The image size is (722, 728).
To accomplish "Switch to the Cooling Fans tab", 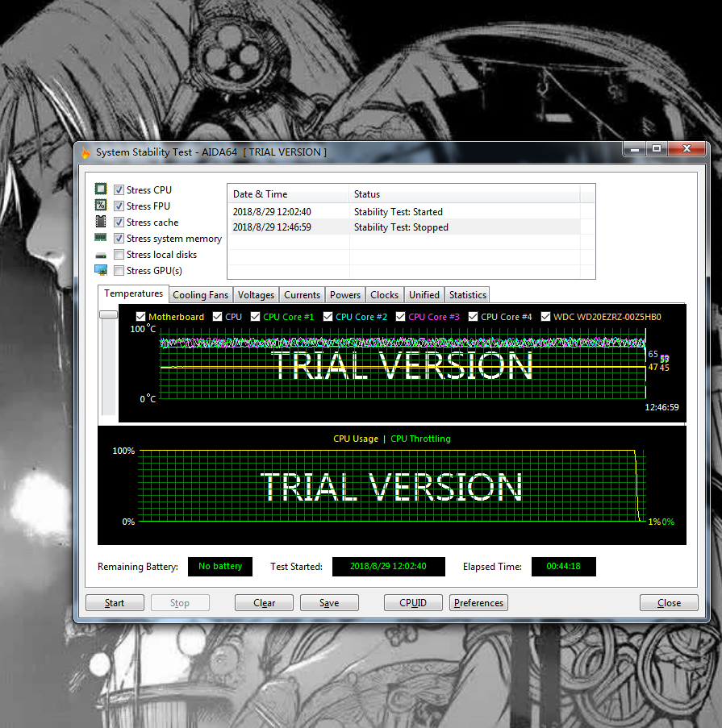I will 200,295.
